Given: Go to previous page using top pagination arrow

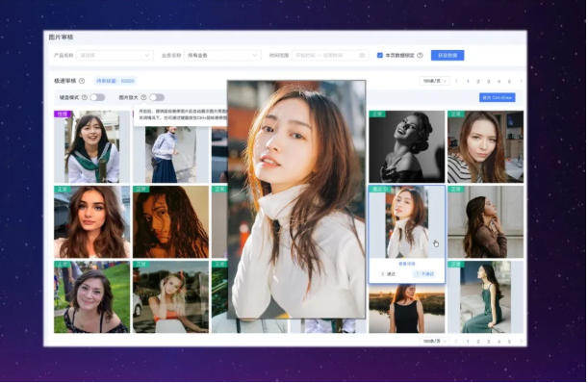Looking at the screenshot, I should pyautogui.click(x=456, y=81).
